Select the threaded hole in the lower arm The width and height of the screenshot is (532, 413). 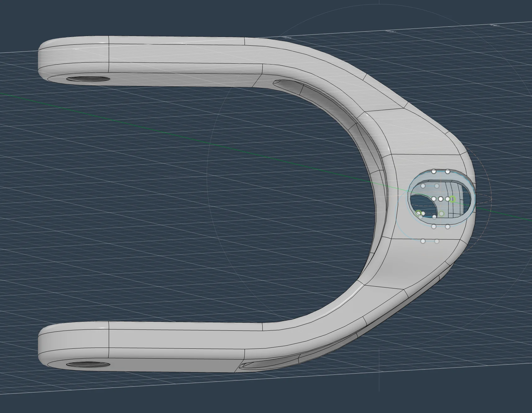tap(88, 364)
